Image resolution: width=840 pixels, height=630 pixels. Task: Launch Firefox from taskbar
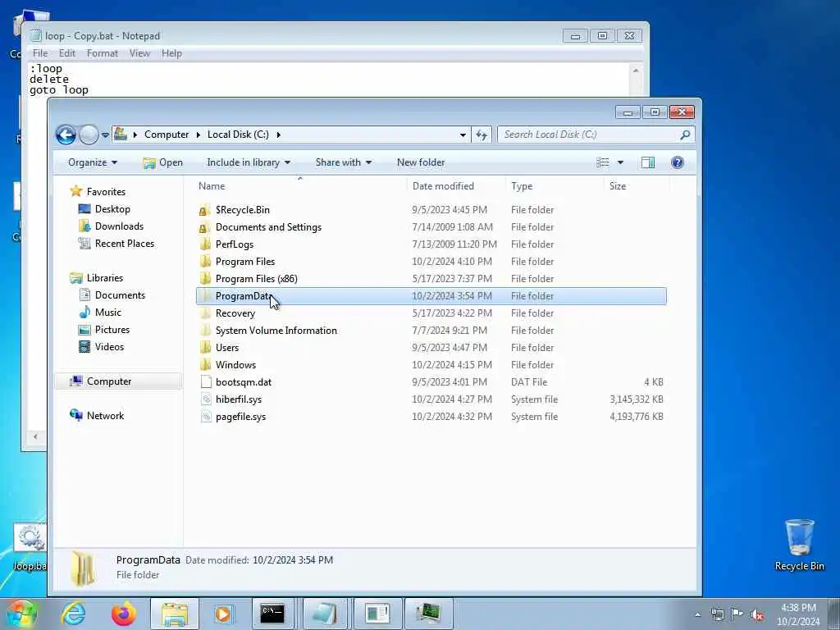(x=124, y=614)
